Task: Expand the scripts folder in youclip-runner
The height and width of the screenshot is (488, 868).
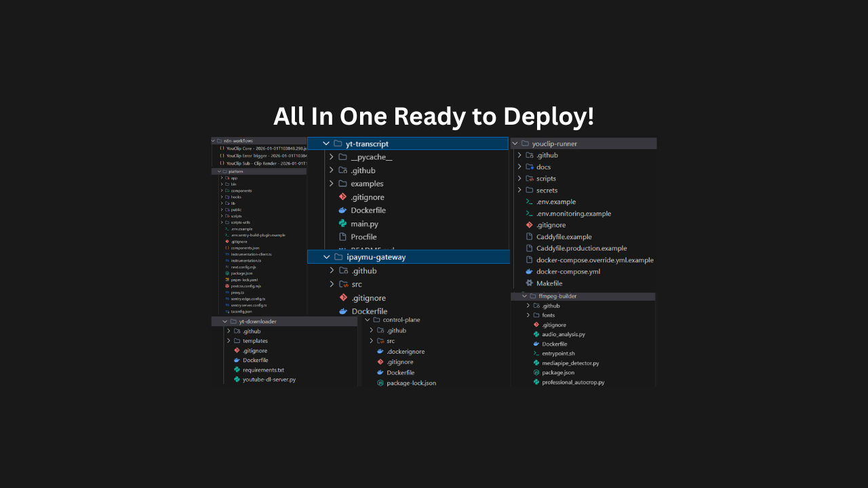Action: point(519,178)
